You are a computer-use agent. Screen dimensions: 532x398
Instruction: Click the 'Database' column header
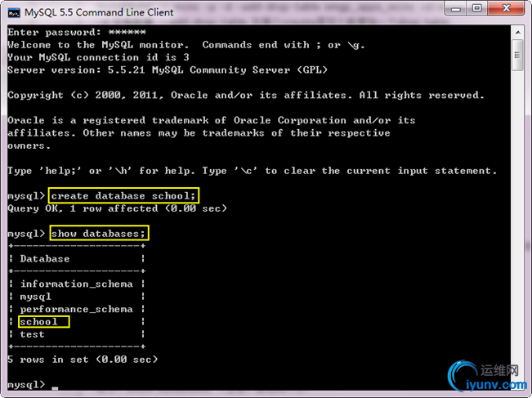point(45,258)
